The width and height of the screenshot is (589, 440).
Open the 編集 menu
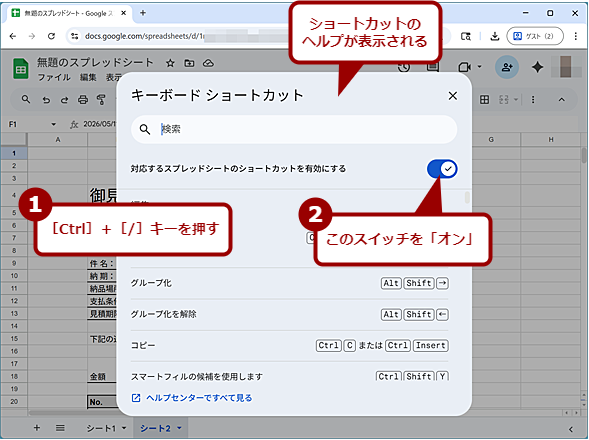pyautogui.click(x=88, y=77)
